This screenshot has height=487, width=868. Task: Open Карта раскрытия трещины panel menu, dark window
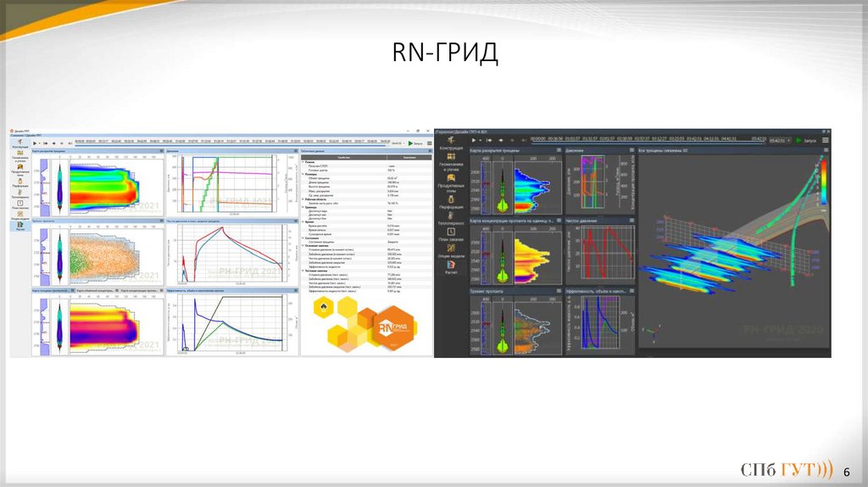click(559, 150)
